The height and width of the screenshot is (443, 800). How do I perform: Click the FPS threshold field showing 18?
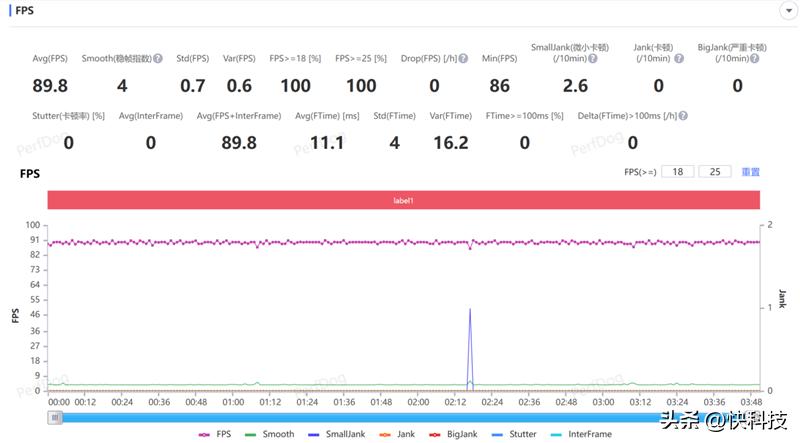(x=678, y=172)
